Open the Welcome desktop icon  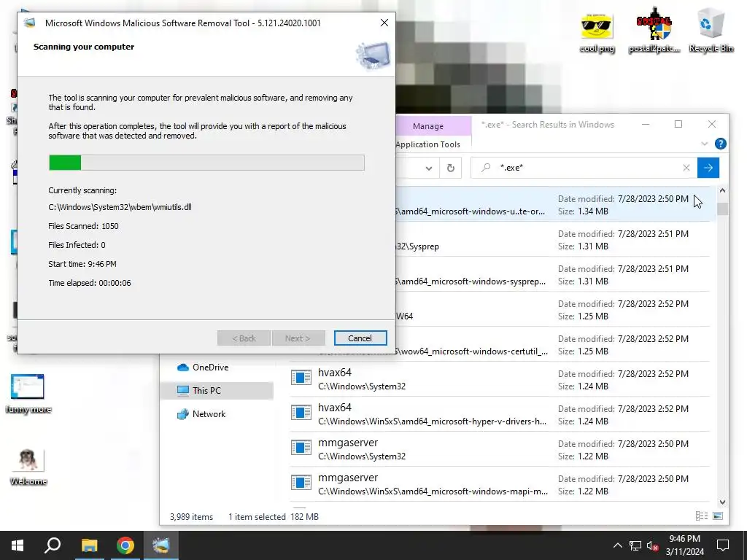(x=28, y=467)
